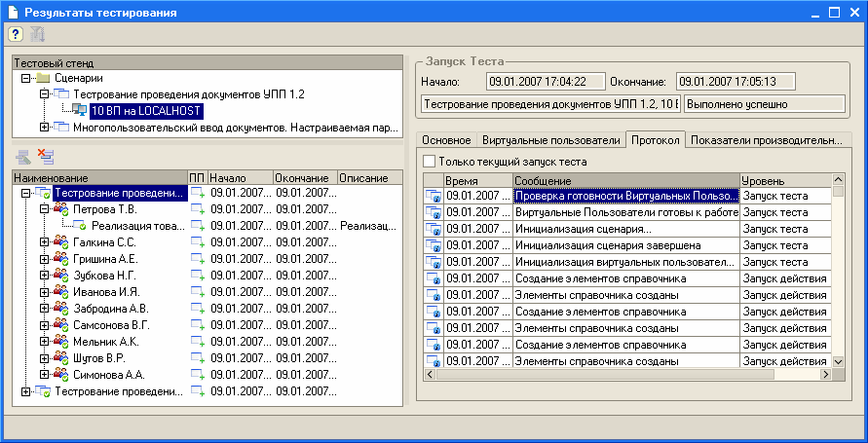Click the Тестовый стенд panel header
Viewport: 868px width, 443px height.
pyautogui.click(x=208, y=63)
